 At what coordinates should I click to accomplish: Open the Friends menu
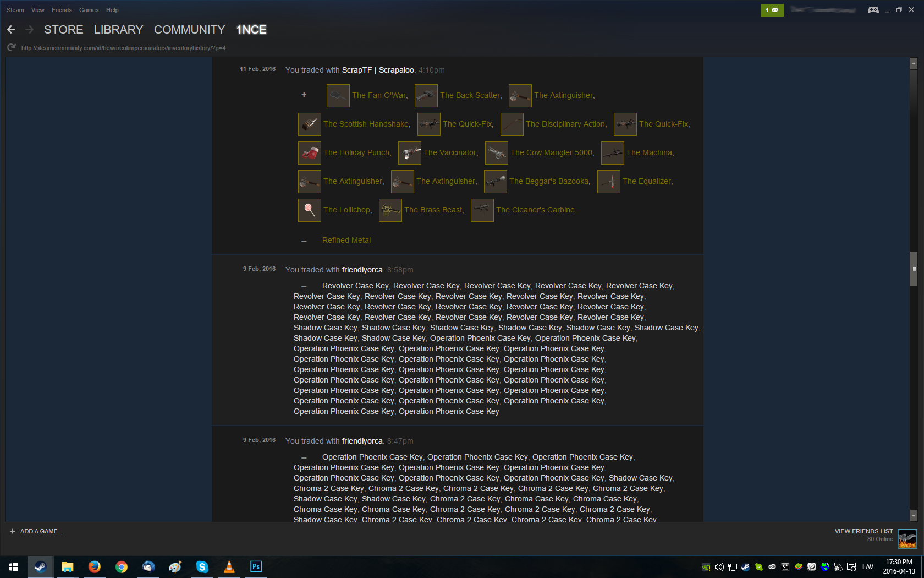point(62,10)
